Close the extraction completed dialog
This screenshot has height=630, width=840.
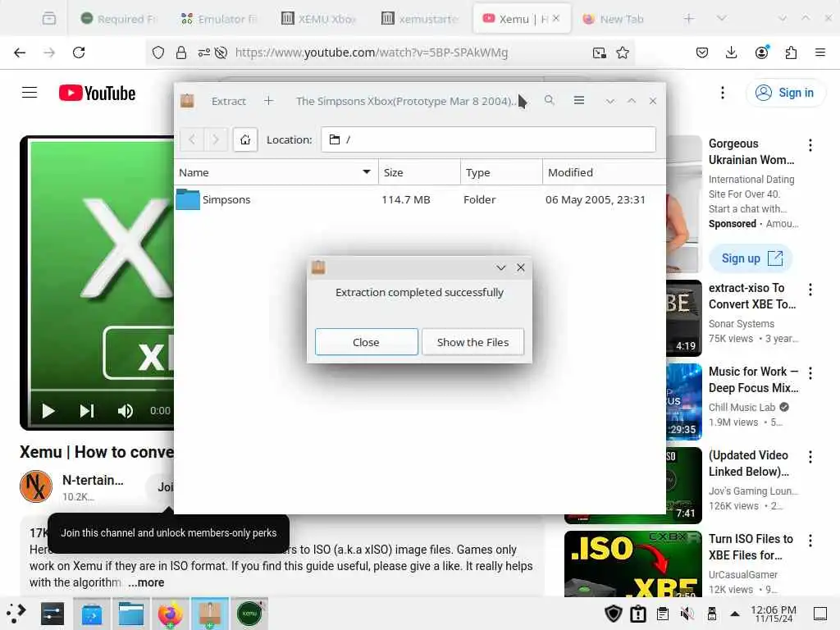click(x=367, y=342)
